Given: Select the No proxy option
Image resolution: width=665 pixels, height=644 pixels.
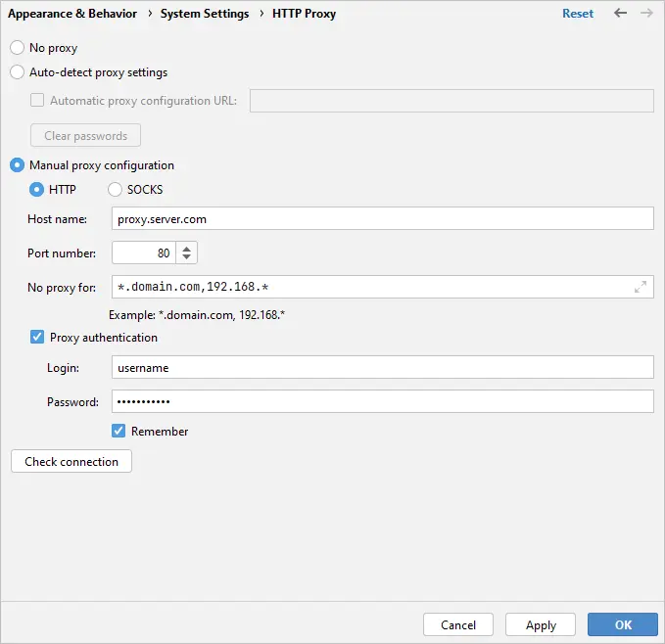Looking at the screenshot, I should [x=17, y=48].
